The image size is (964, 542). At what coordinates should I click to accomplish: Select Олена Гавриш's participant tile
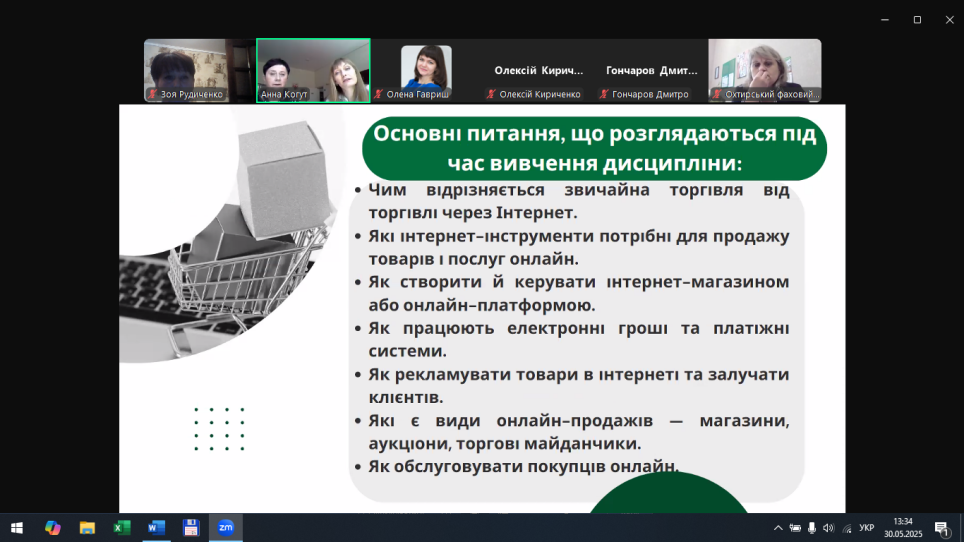tap(426, 71)
